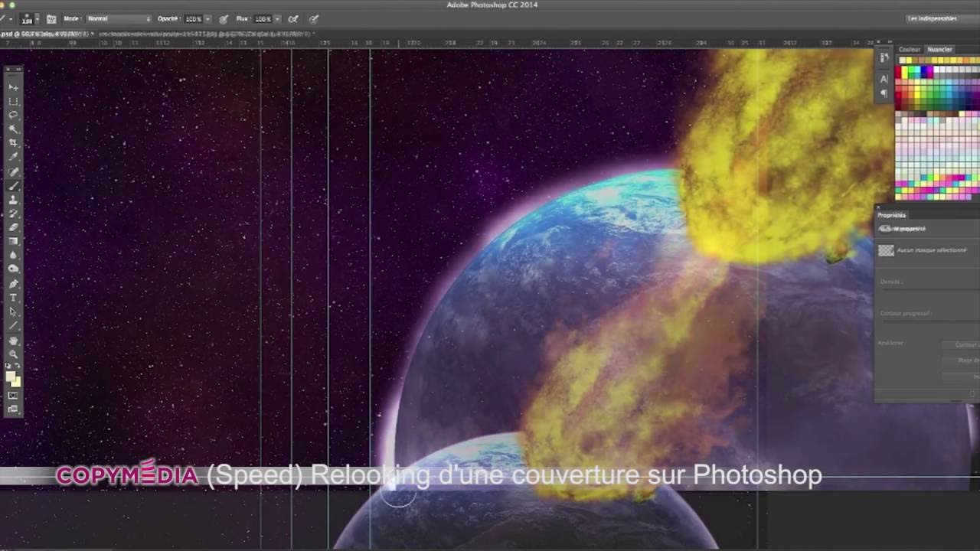Change screen mode at toolbox bottom
The width and height of the screenshot is (980, 551).
tap(13, 409)
